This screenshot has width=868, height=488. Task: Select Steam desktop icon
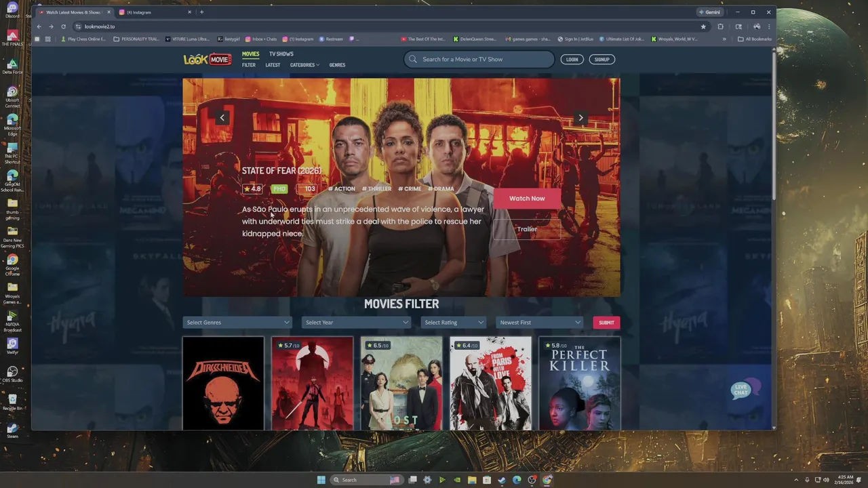[x=12, y=431]
